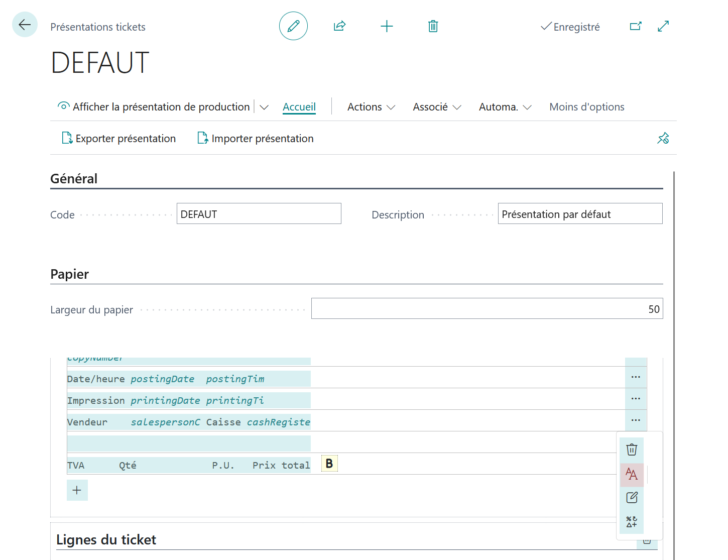
Task: Click the pencil edit icon
Action: pos(293,26)
